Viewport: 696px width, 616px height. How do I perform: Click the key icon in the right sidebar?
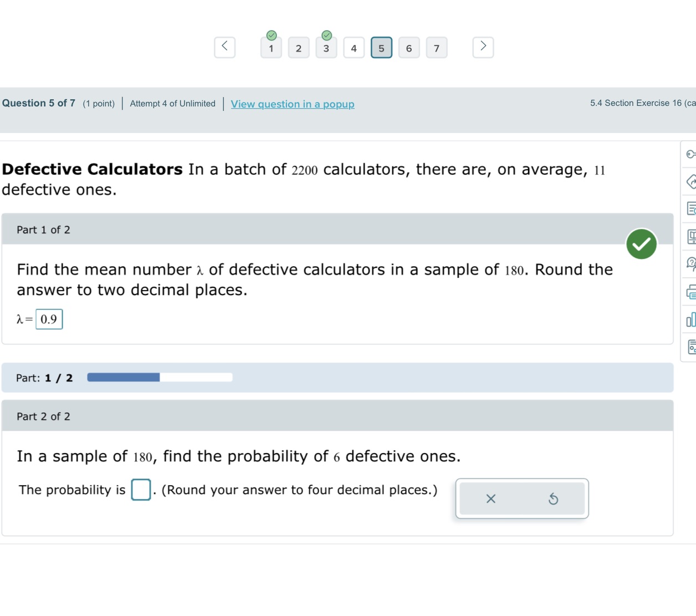(x=690, y=154)
